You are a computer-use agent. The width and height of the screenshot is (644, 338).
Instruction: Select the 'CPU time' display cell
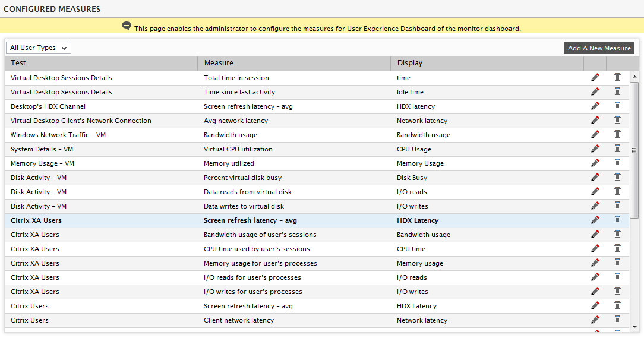[x=487, y=249]
